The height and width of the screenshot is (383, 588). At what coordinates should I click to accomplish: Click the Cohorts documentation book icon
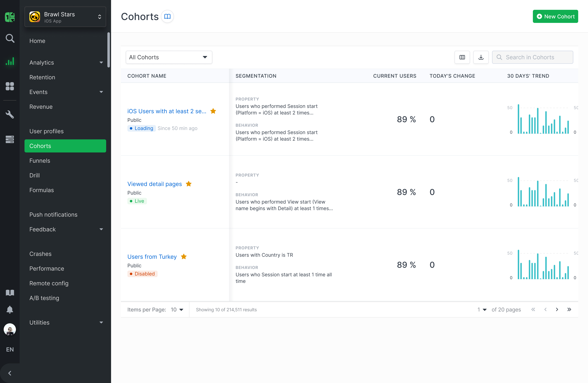point(167,17)
